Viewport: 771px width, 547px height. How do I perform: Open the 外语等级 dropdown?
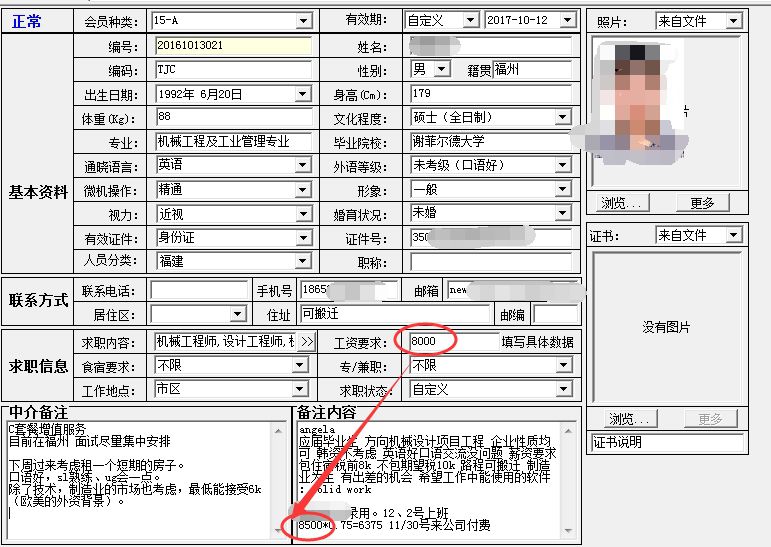point(563,165)
